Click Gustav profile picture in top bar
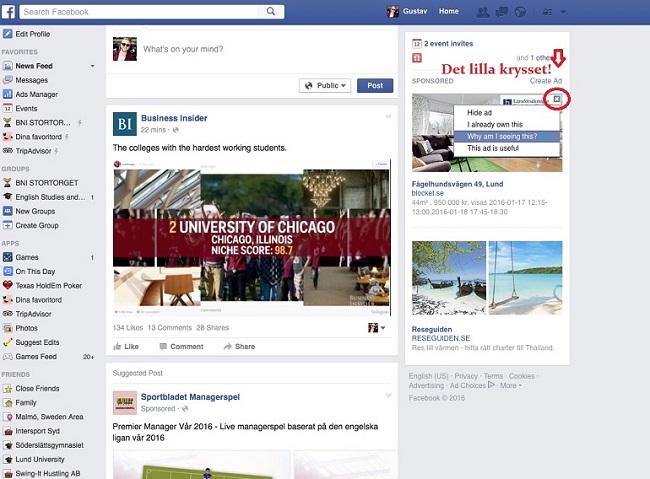The width and height of the screenshot is (650, 479). pyautogui.click(x=393, y=12)
